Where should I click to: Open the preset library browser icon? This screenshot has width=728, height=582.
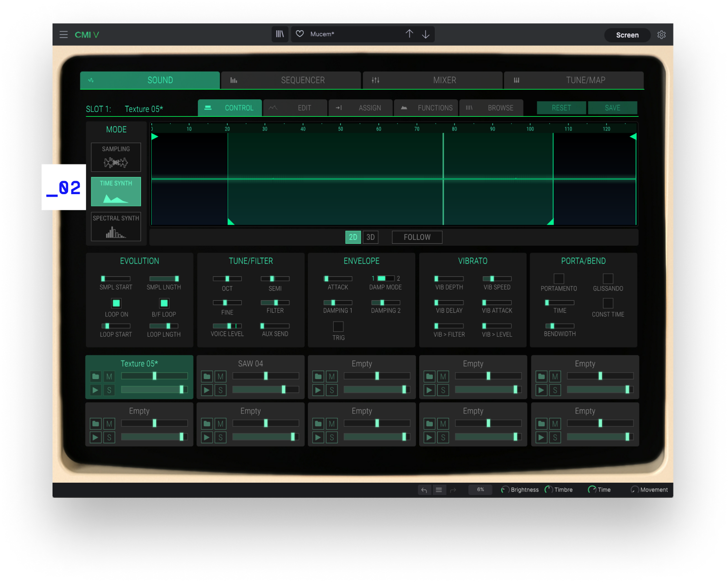click(x=280, y=34)
